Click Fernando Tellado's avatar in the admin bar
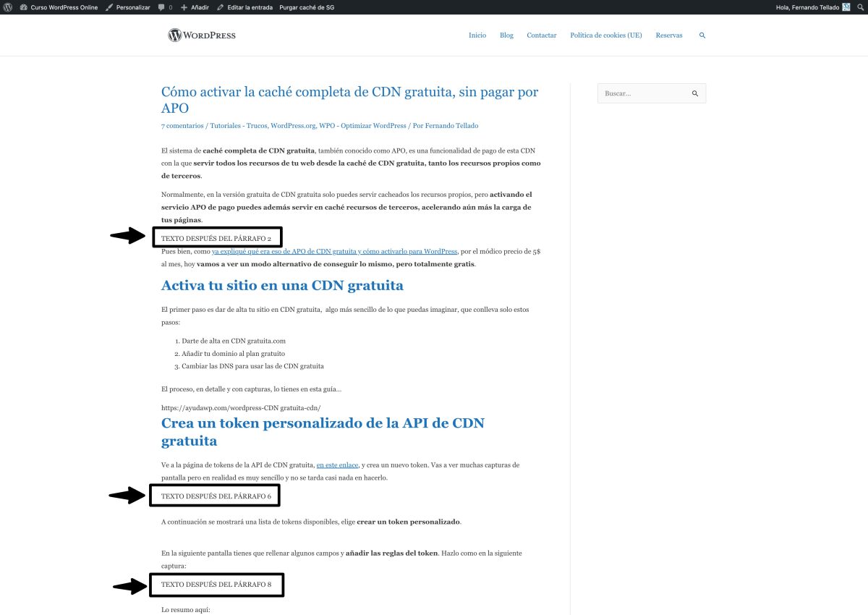Screen dimensions: 868x615 tap(845, 7)
